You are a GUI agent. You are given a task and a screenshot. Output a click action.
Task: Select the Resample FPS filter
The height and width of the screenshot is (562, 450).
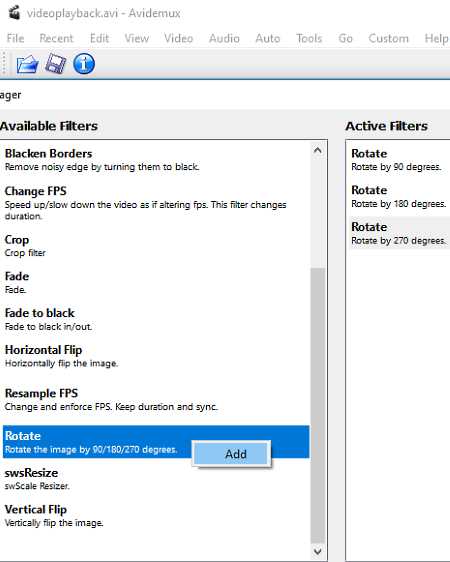point(156,400)
